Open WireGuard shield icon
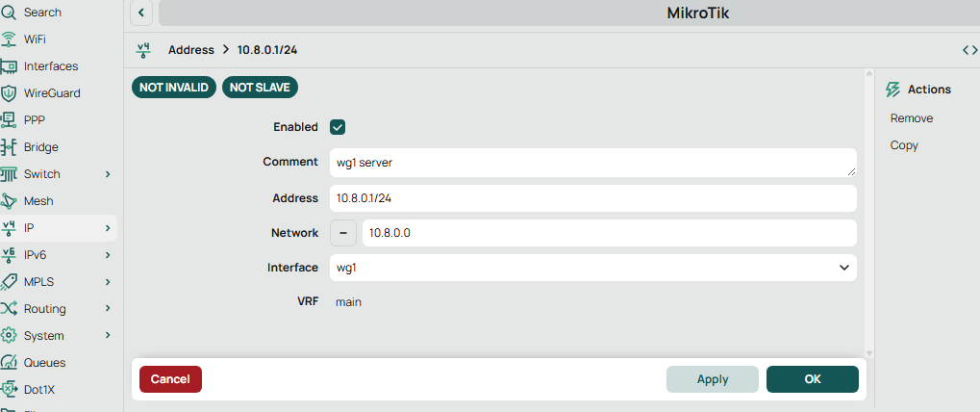This screenshot has height=412, width=980. (x=8, y=93)
